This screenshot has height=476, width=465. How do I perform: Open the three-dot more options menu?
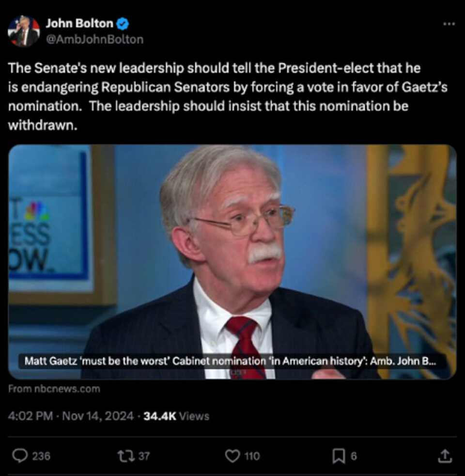click(x=449, y=24)
